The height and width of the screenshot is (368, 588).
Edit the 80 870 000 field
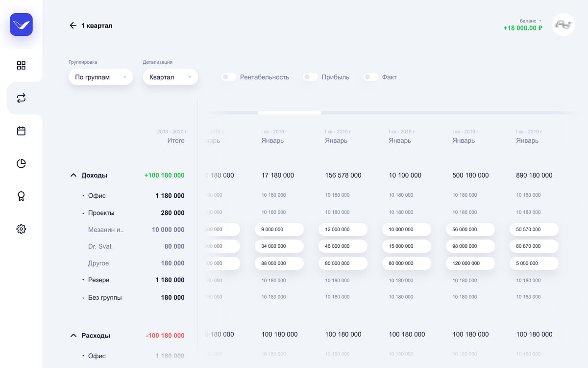[x=534, y=246]
